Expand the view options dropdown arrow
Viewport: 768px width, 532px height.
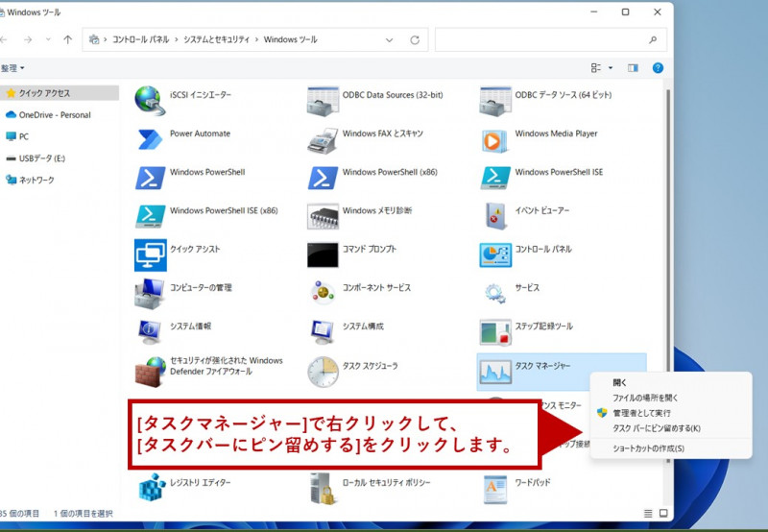click(x=611, y=68)
